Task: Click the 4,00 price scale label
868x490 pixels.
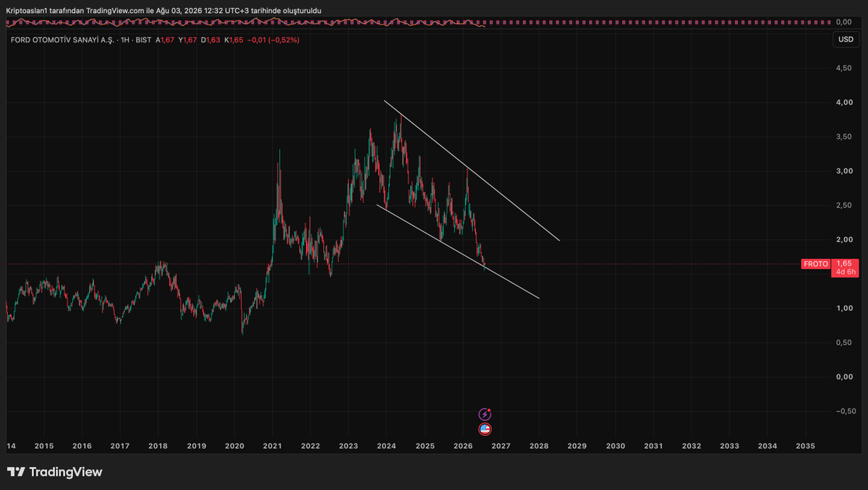Action: tap(843, 103)
